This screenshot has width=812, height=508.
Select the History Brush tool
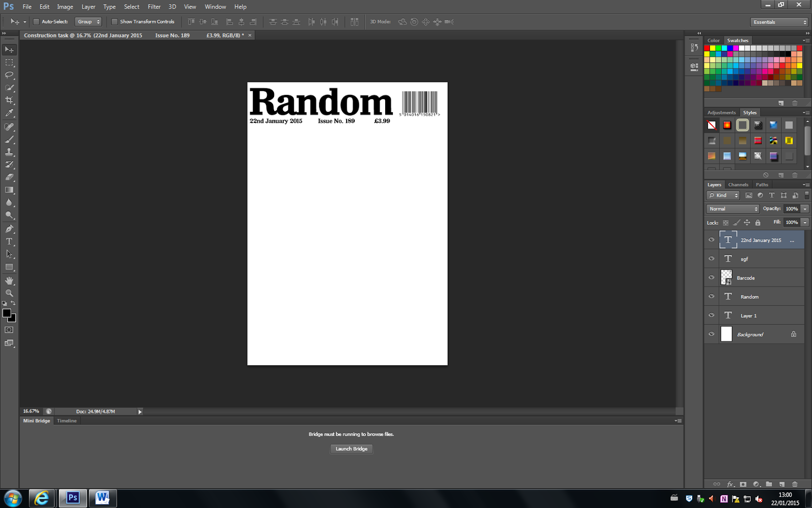pyautogui.click(x=9, y=165)
